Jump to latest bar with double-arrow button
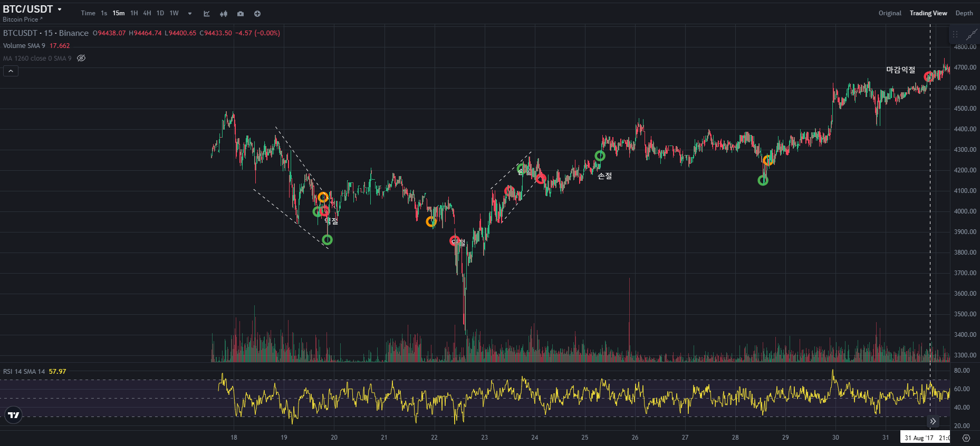This screenshot has height=446, width=980. 933,421
